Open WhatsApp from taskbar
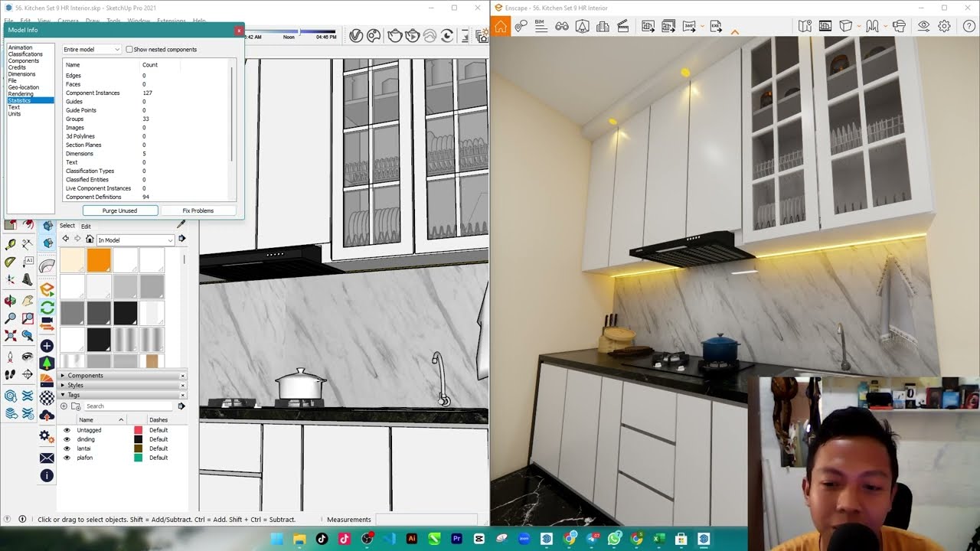The height and width of the screenshot is (551, 980). pos(615,539)
